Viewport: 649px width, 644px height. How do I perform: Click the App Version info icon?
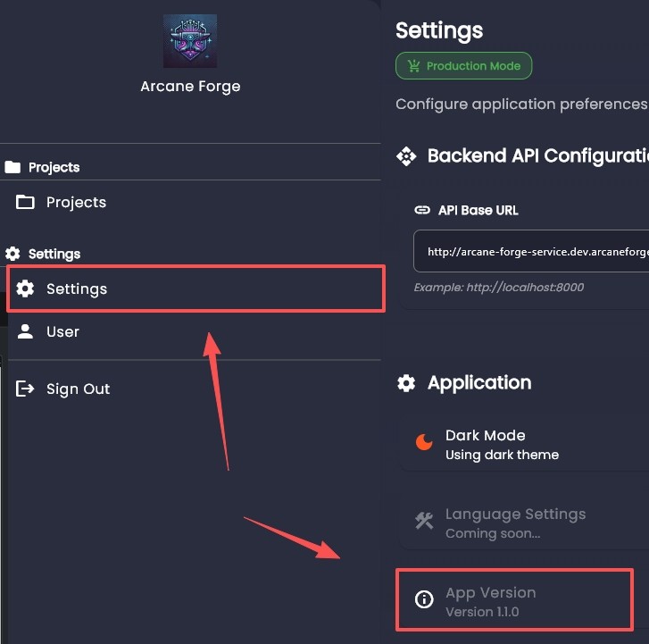coord(424,600)
